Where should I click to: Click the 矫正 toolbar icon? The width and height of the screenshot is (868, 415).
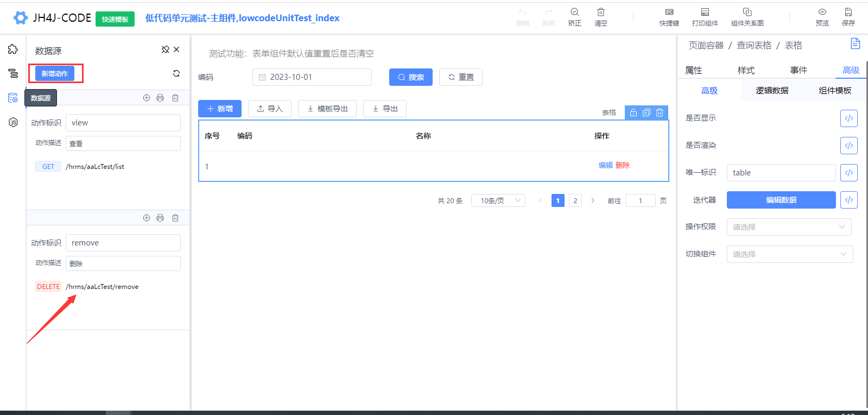tap(574, 17)
